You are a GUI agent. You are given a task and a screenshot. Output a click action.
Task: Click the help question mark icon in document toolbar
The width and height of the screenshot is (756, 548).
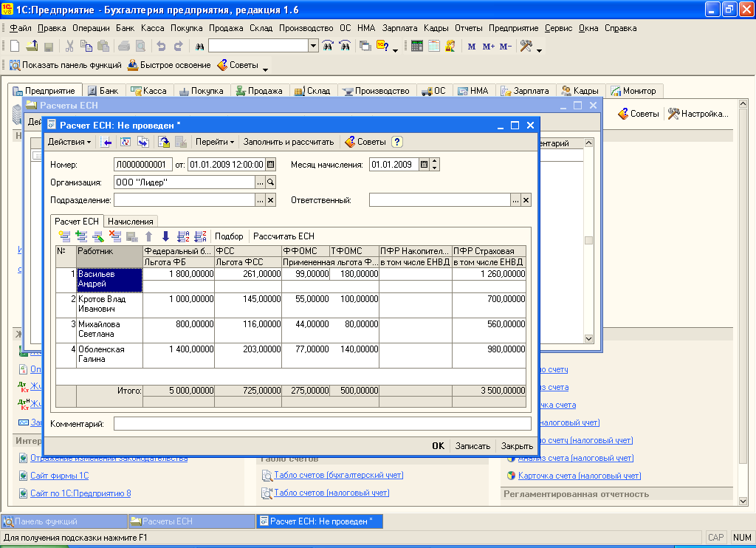click(x=396, y=142)
